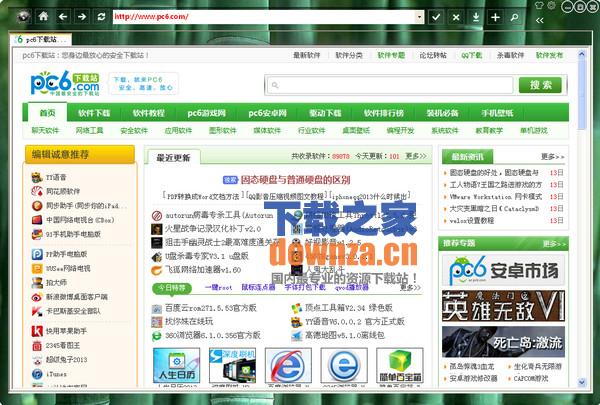
Task: Collapse the toolbar with the double chevron
Action: point(540,20)
